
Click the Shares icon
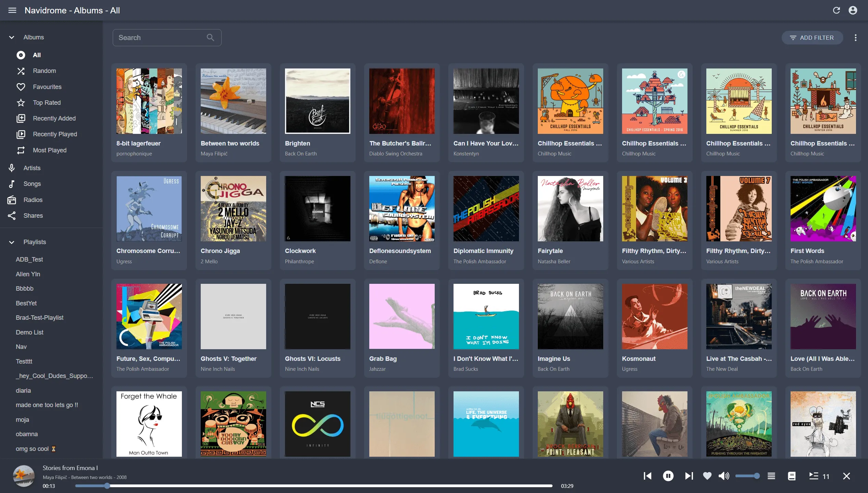coord(12,216)
